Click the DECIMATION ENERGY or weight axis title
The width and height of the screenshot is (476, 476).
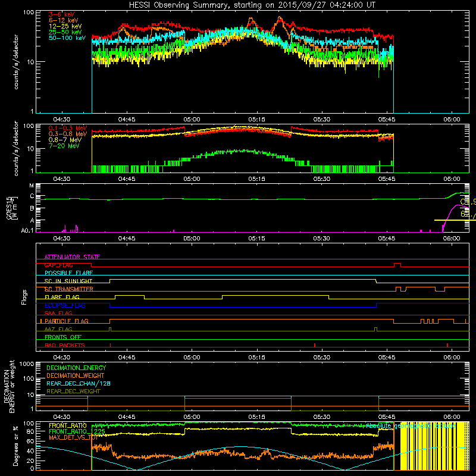click(x=10, y=386)
